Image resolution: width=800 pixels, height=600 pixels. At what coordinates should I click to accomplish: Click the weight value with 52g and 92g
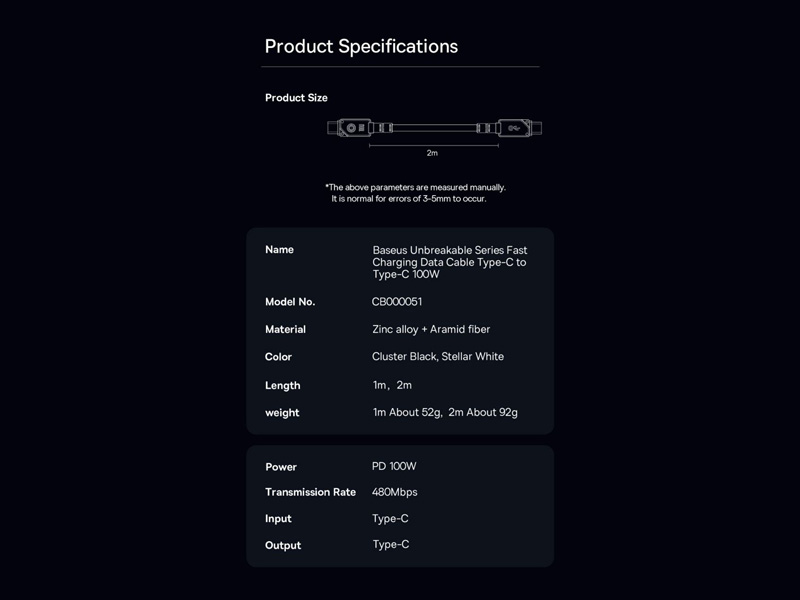pyautogui.click(x=445, y=412)
